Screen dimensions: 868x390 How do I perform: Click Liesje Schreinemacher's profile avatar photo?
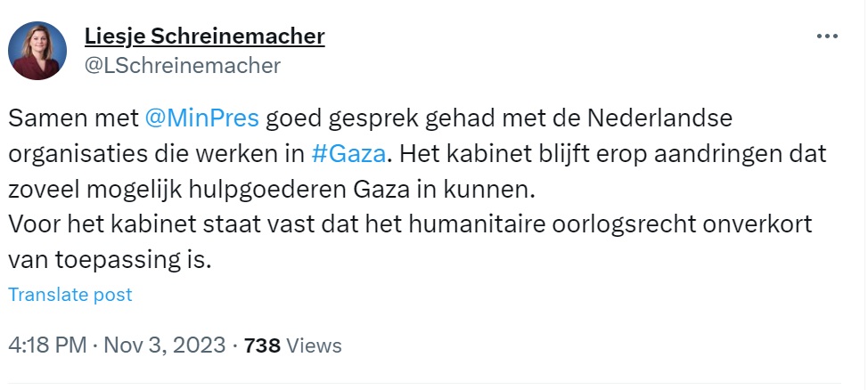pos(37,51)
